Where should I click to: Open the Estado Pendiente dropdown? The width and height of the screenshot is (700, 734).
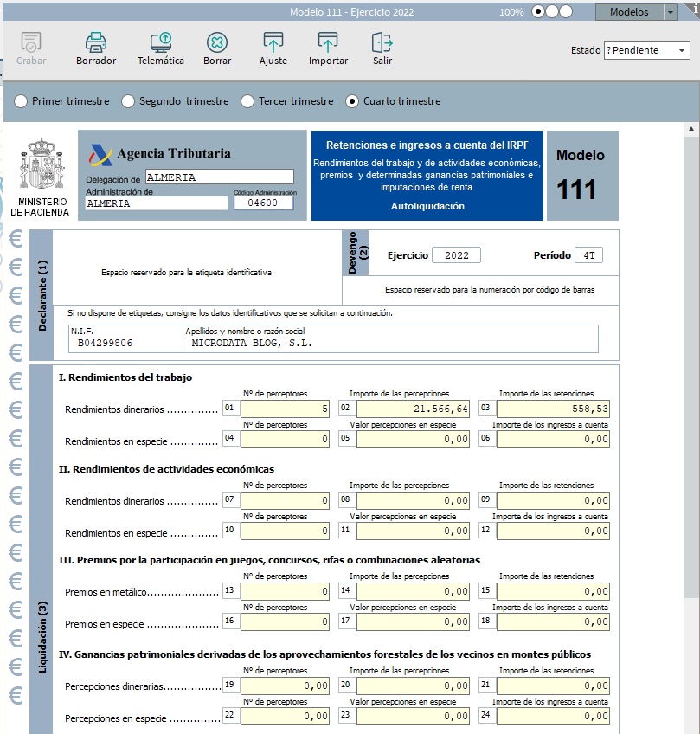(x=646, y=50)
